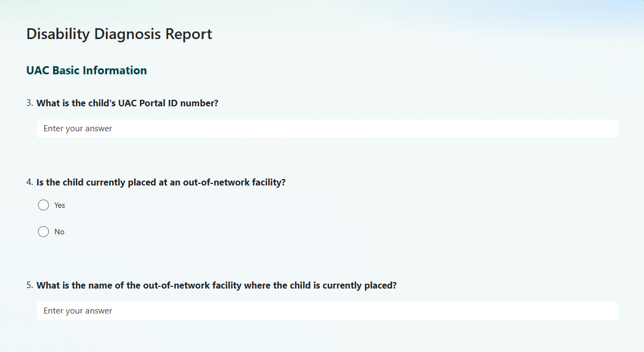
Task: Click the UAC Basic Information section heading
Action: pyautogui.click(x=86, y=71)
